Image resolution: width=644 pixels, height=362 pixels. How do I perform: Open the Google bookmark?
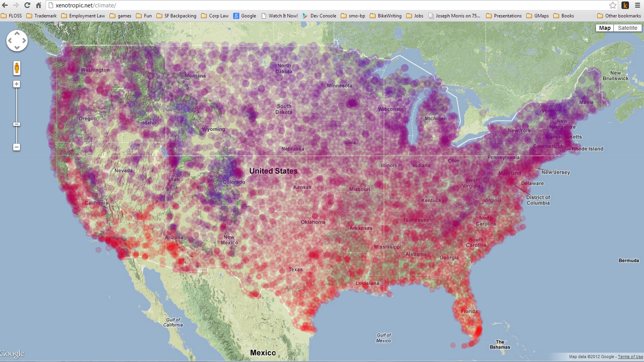tap(244, 16)
